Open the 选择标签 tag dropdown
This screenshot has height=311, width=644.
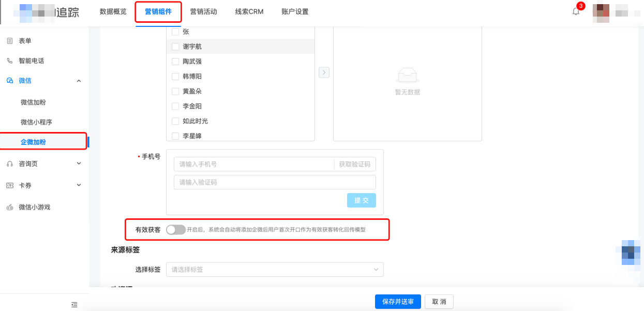275,270
